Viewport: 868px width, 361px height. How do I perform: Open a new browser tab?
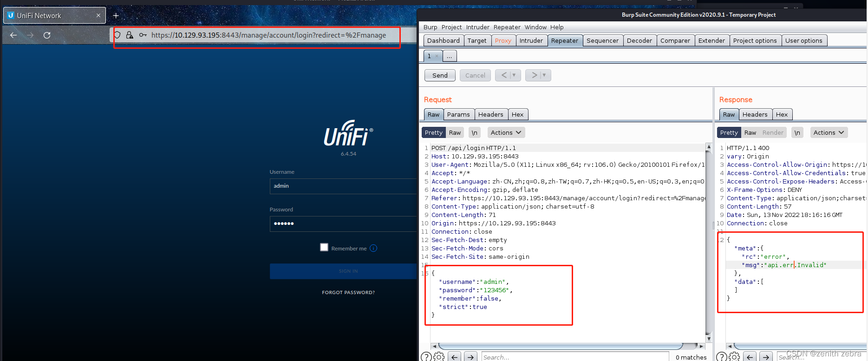click(x=116, y=16)
